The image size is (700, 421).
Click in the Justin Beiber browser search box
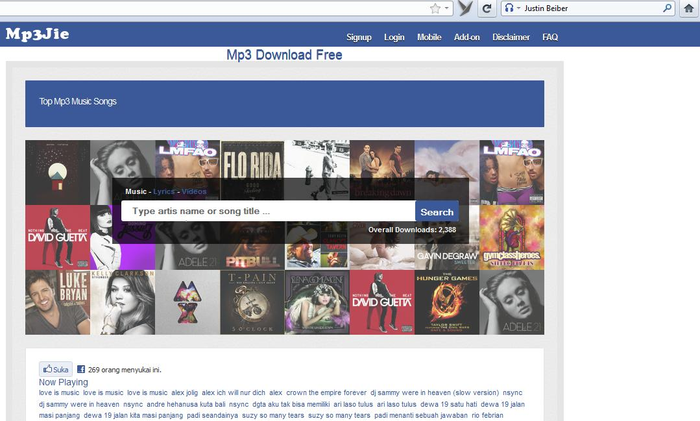click(589, 8)
